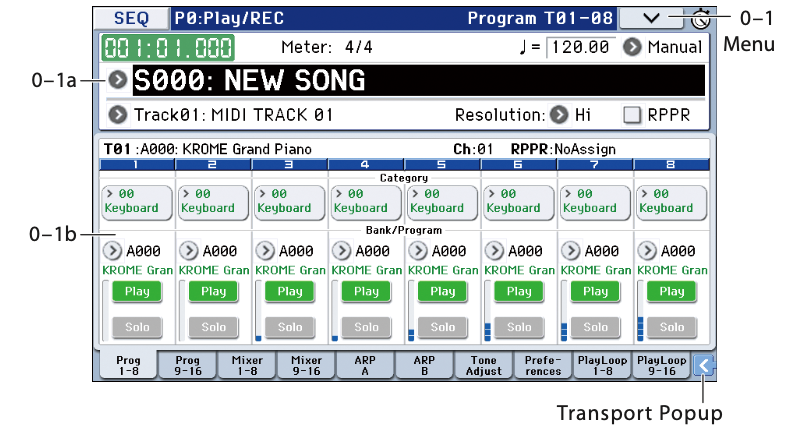Toggle track 8 Play status button
The width and height of the screenshot is (806, 434).
[x=672, y=292]
